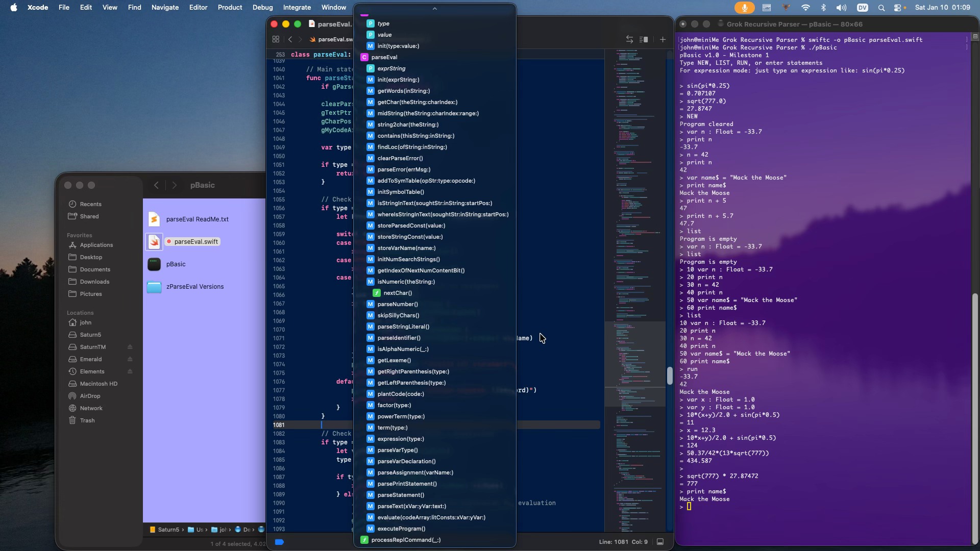Go forward in the Xcode editor history

click(300, 39)
